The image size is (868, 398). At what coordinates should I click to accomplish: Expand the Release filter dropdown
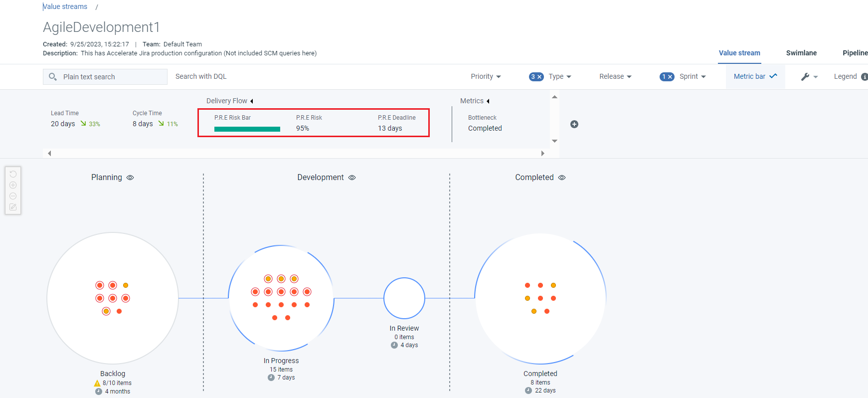click(x=615, y=77)
